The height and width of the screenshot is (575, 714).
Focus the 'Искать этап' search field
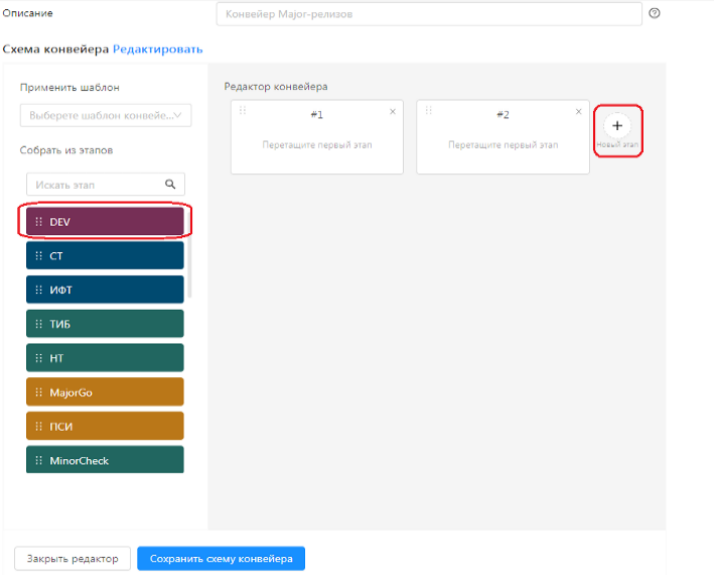(95, 184)
